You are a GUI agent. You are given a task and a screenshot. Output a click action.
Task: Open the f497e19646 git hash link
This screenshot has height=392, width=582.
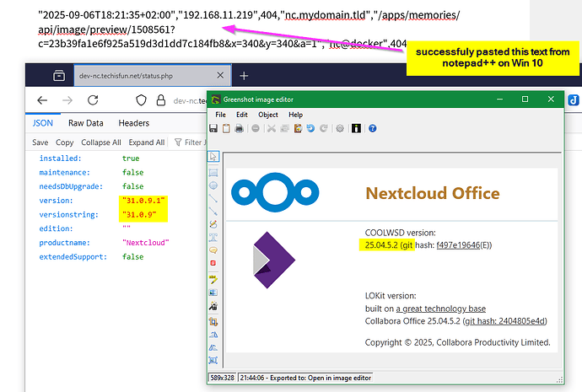[x=464, y=246]
